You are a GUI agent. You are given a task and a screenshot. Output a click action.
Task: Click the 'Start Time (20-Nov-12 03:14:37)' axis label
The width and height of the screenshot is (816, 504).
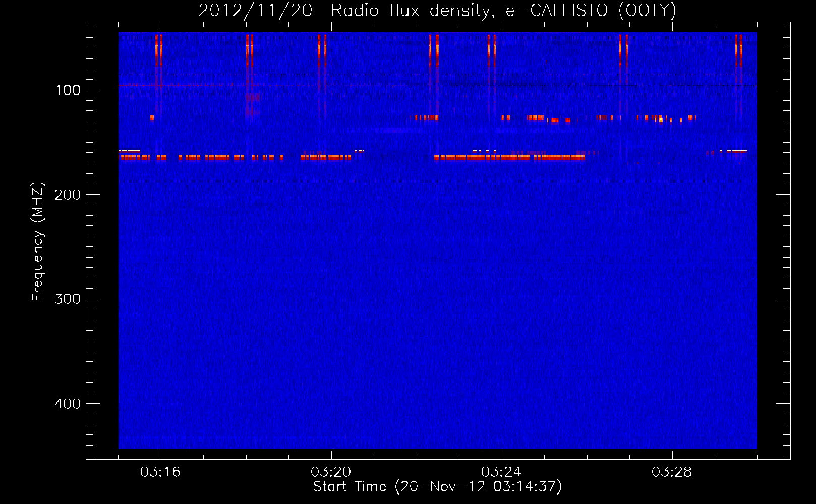[x=437, y=487]
